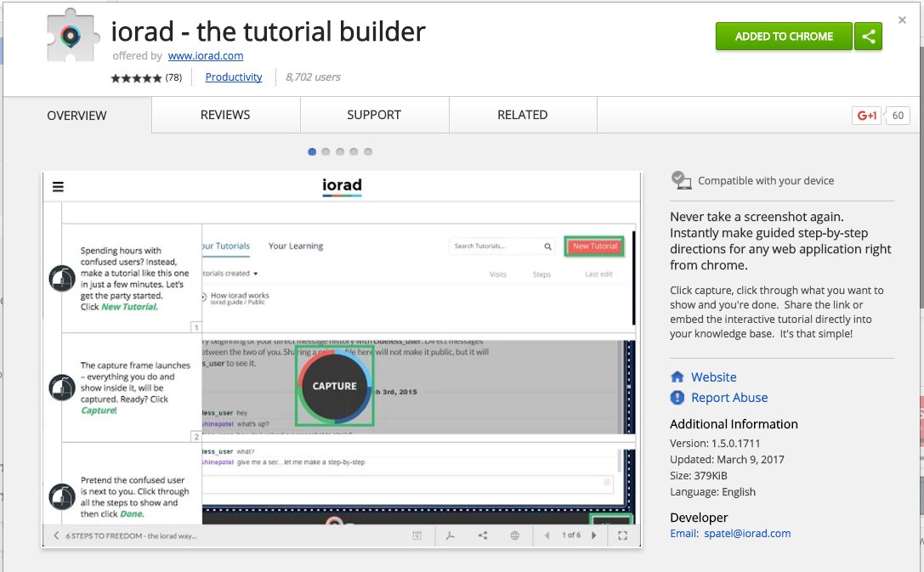Select the third carousel dot
The height and width of the screenshot is (572, 924).
340,152
